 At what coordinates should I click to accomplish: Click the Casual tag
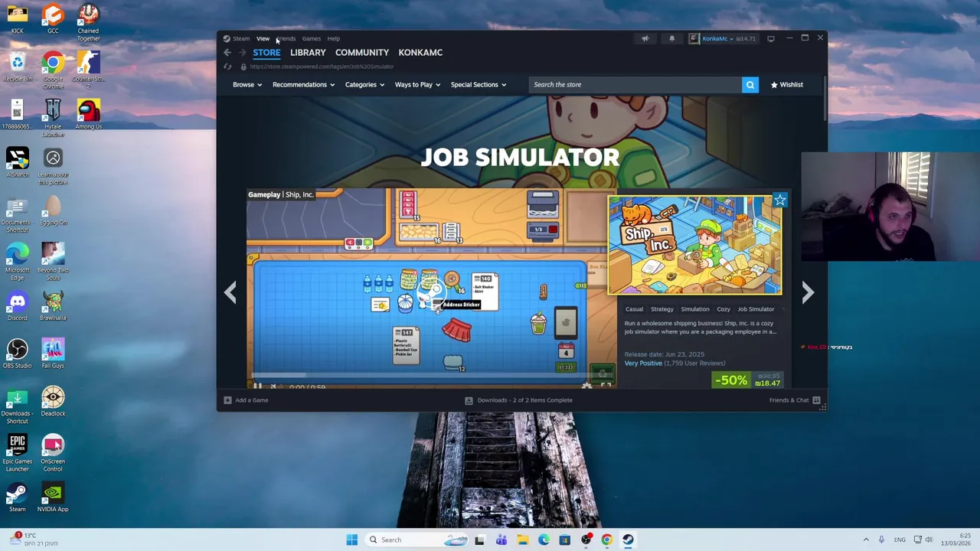634,309
